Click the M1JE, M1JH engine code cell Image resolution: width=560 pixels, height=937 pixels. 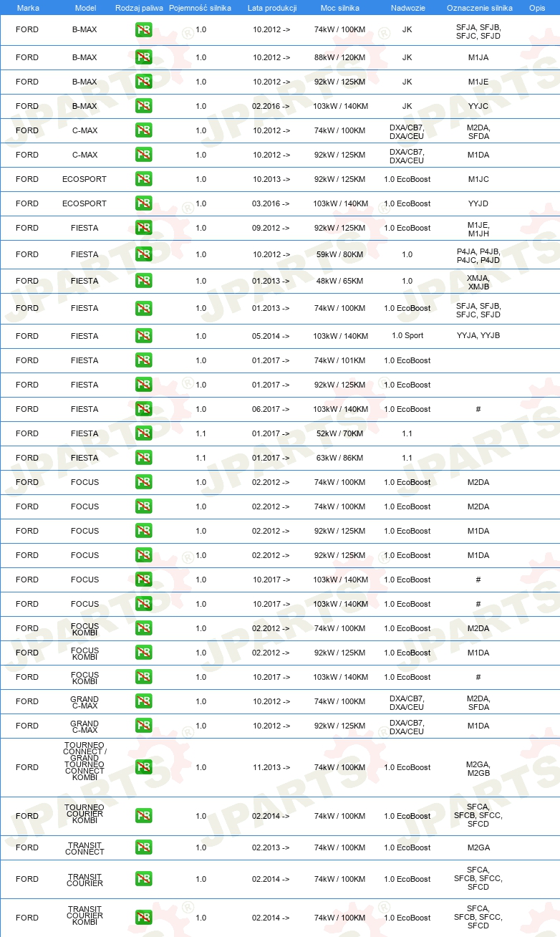click(x=478, y=229)
